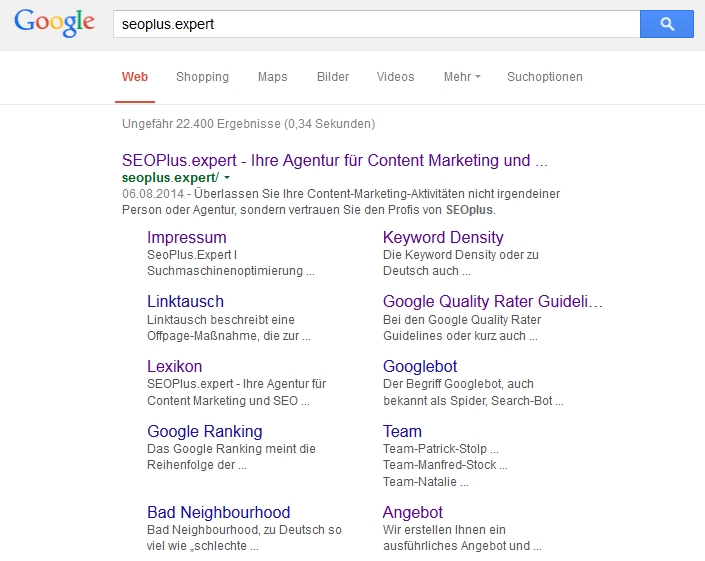Click the blue magnifier search button
This screenshot has width=705, height=561.
[666, 24]
